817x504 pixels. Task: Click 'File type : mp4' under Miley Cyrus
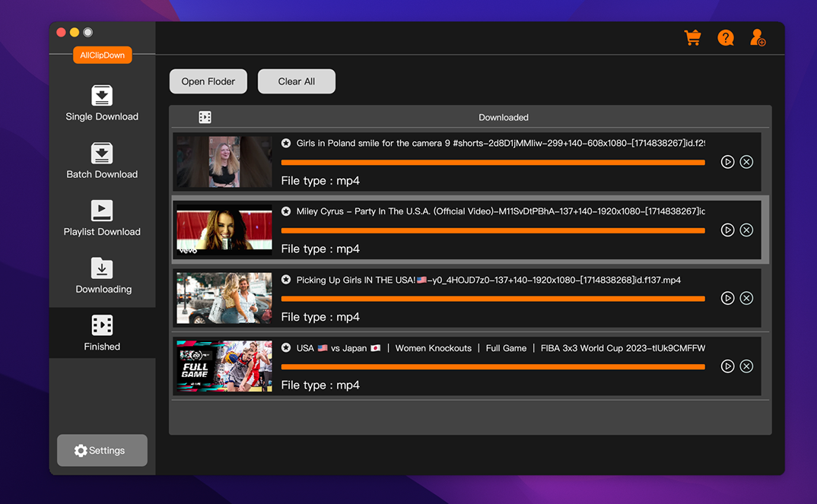click(320, 249)
